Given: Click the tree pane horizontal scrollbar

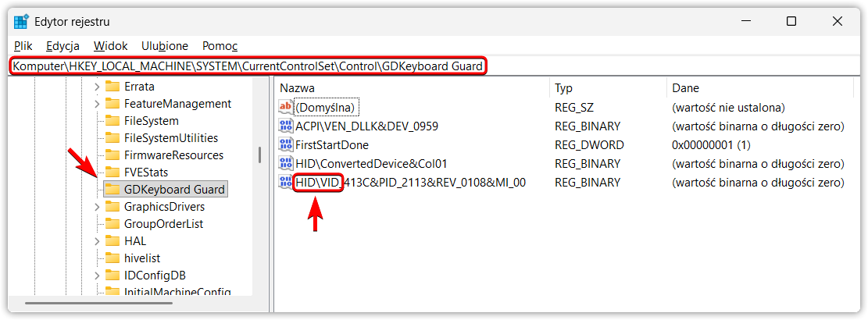Looking at the screenshot, I should (132, 303).
